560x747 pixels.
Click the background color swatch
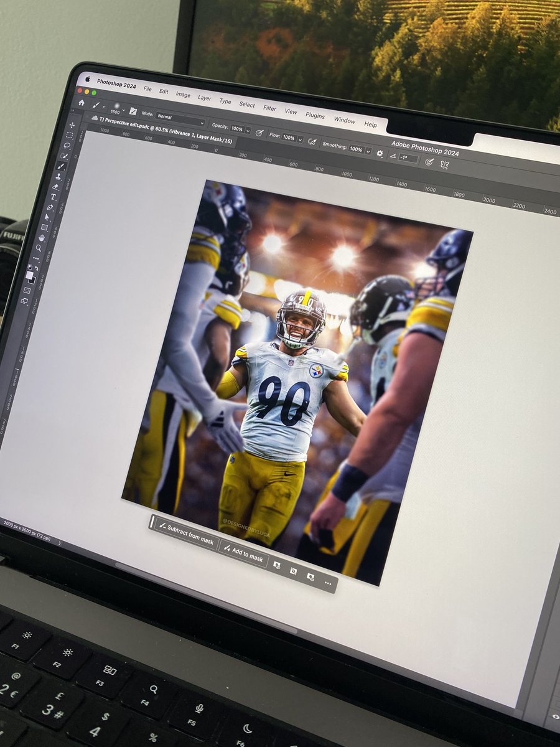(32, 280)
